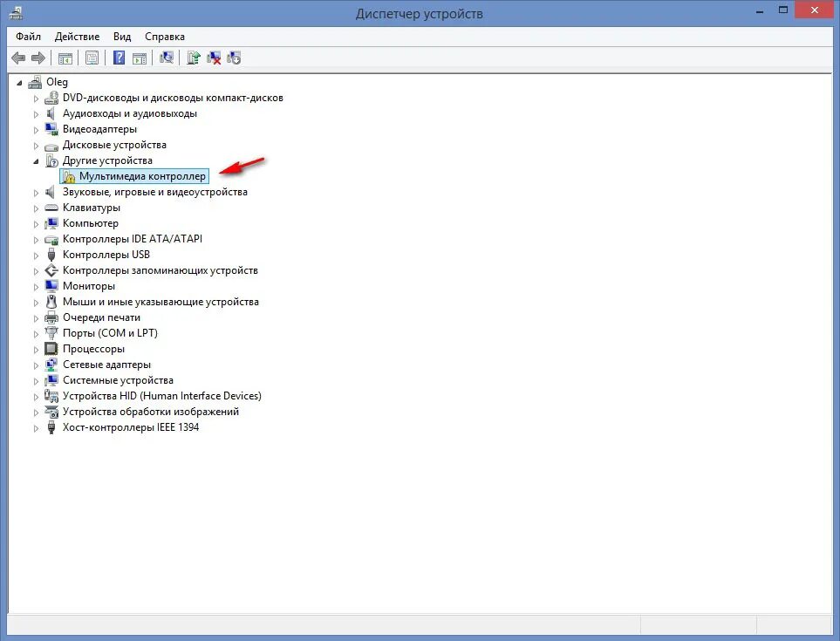
Task: Toggle the show/hide action pane button
Action: point(140,58)
